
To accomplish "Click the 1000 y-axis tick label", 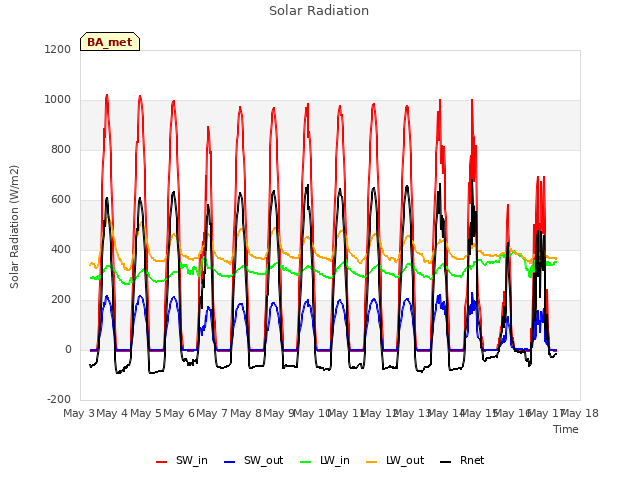I will [58, 100].
